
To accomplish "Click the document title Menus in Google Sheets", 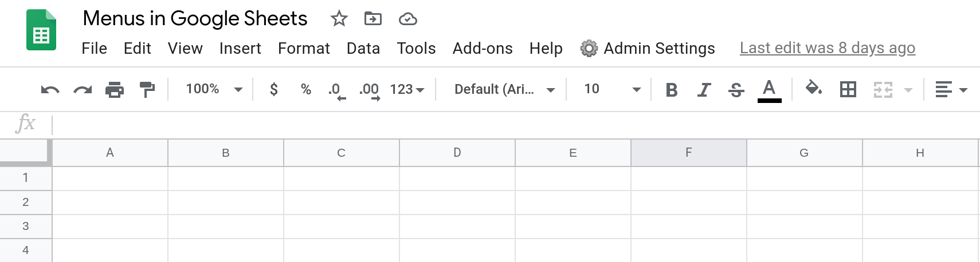I will pyautogui.click(x=195, y=18).
